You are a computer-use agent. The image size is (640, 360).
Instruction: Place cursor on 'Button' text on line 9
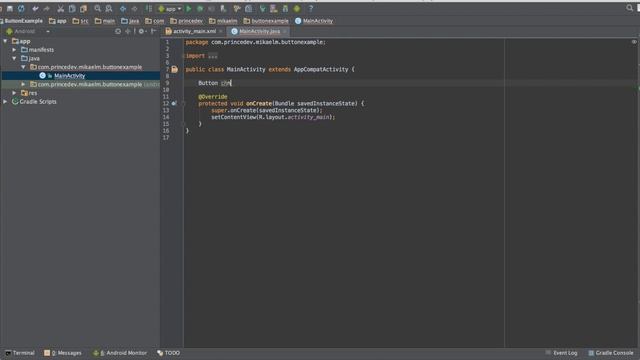(x=208, y=83)
